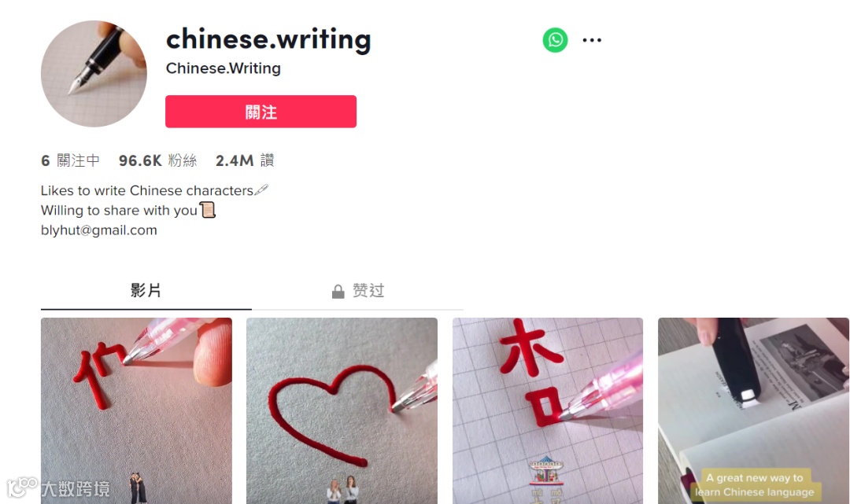Screen dimensions: 850x504
Task: Click the scroll emoji in bio
Action: click(208, 209)
